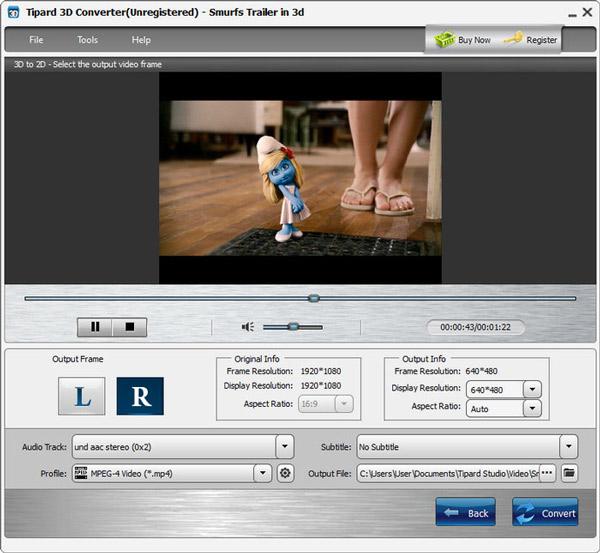Minimize the converter window
This screenshot has height=553, width=600.
572,15
